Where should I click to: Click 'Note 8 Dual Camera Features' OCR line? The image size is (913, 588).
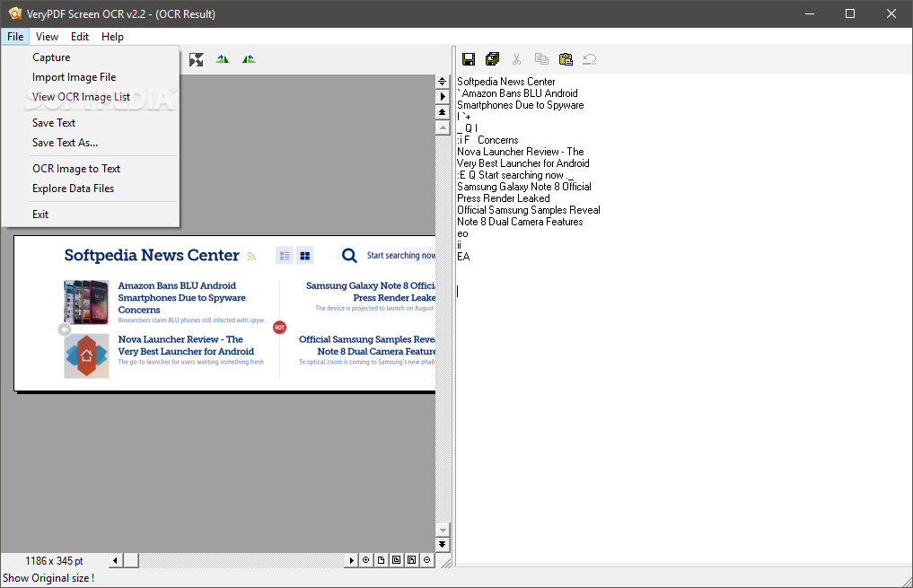tap(520, 221)
